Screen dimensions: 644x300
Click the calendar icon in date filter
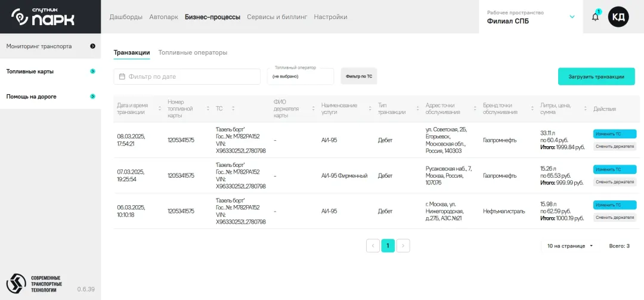point(122,76)
